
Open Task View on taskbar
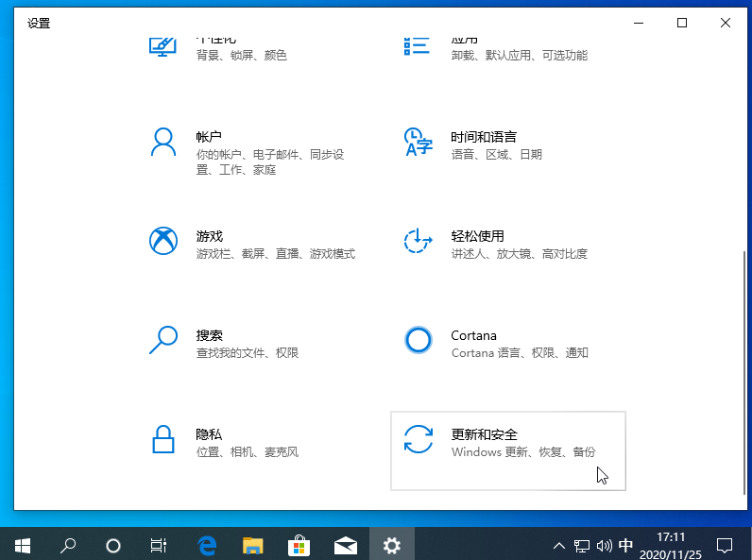(159, 545)
